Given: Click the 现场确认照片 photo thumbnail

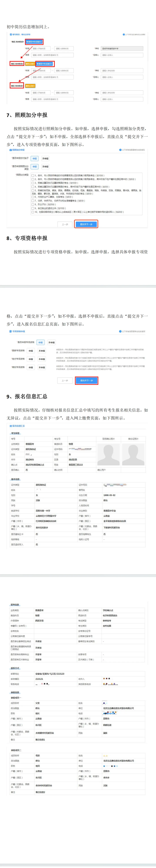Looking at the screenshot, I should pyautogui.click(x=108, y=455).
